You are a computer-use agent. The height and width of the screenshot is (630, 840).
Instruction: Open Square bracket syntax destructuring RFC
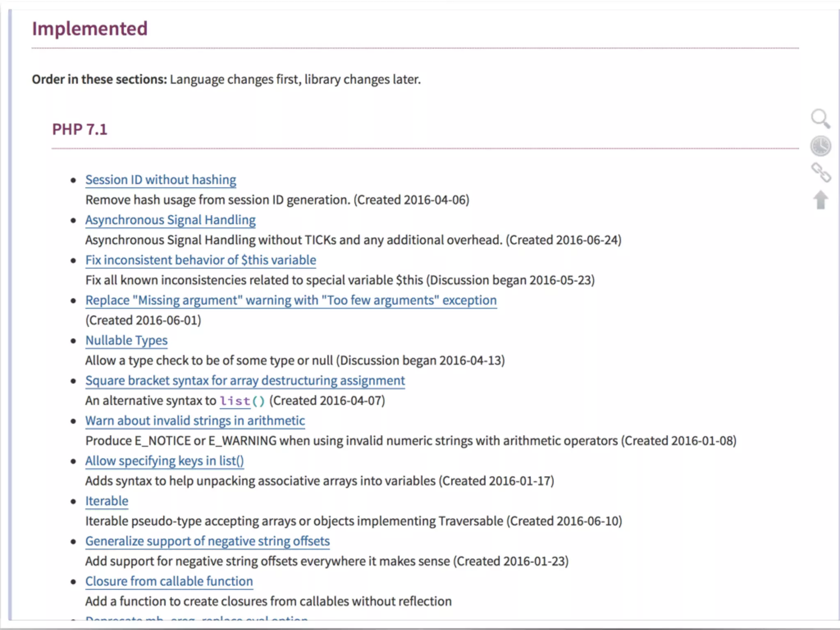point(245,381)
